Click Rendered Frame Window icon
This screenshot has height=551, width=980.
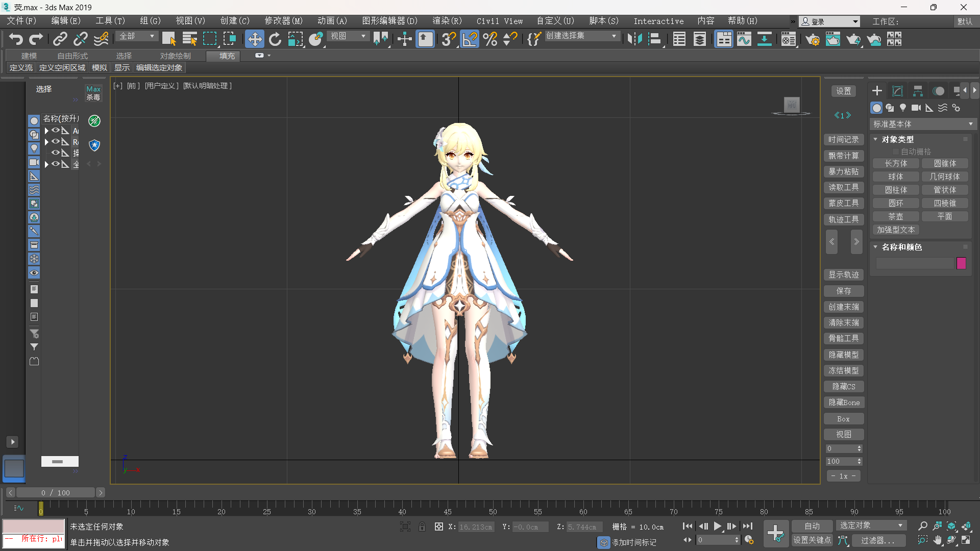tap(833, 39)
